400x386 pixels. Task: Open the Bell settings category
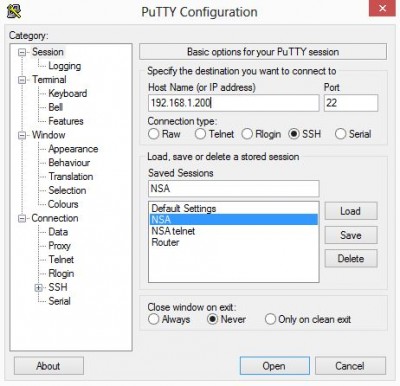[x=55, y=107]
